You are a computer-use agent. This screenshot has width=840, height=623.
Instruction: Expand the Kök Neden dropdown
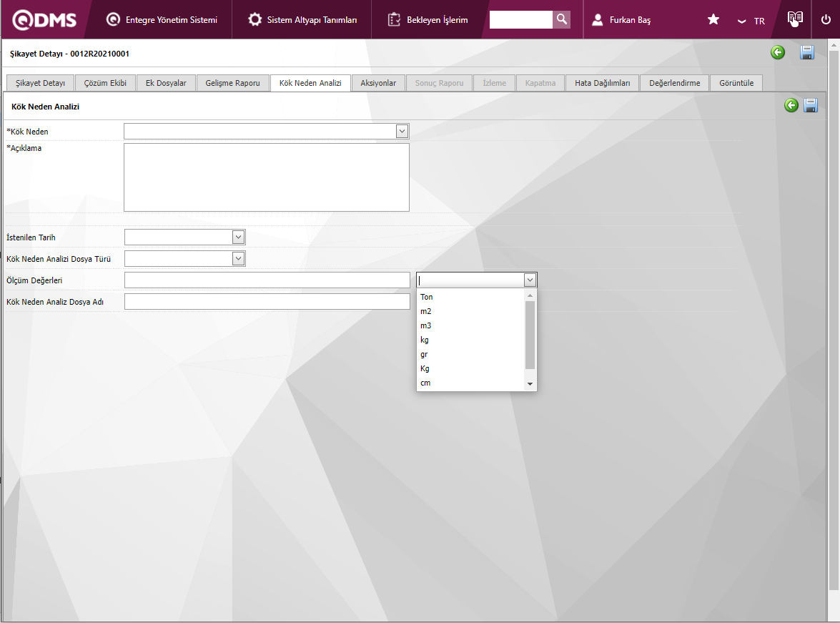(402, 132)
